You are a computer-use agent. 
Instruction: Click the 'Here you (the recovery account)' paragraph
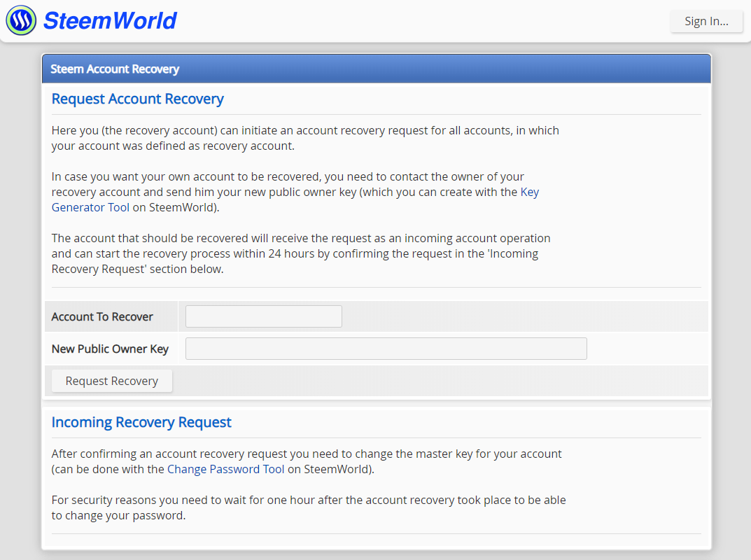point(306,138)
